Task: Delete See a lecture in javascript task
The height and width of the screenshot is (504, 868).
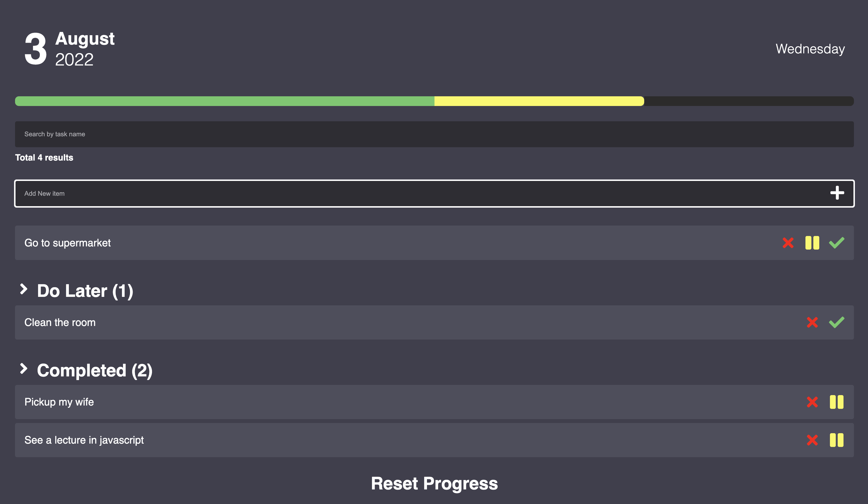Action: 812,440
